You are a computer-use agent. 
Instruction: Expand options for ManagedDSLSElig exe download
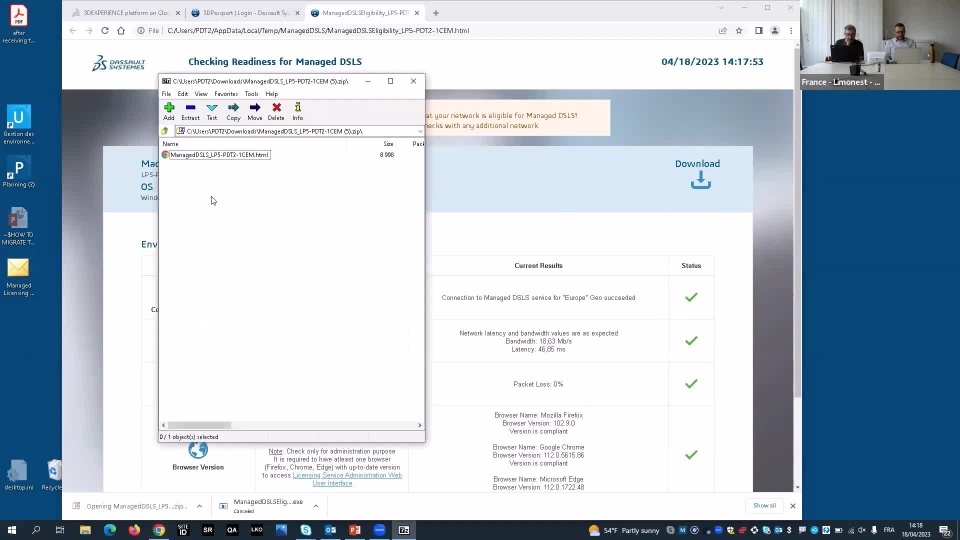click(x=316, y=506)
